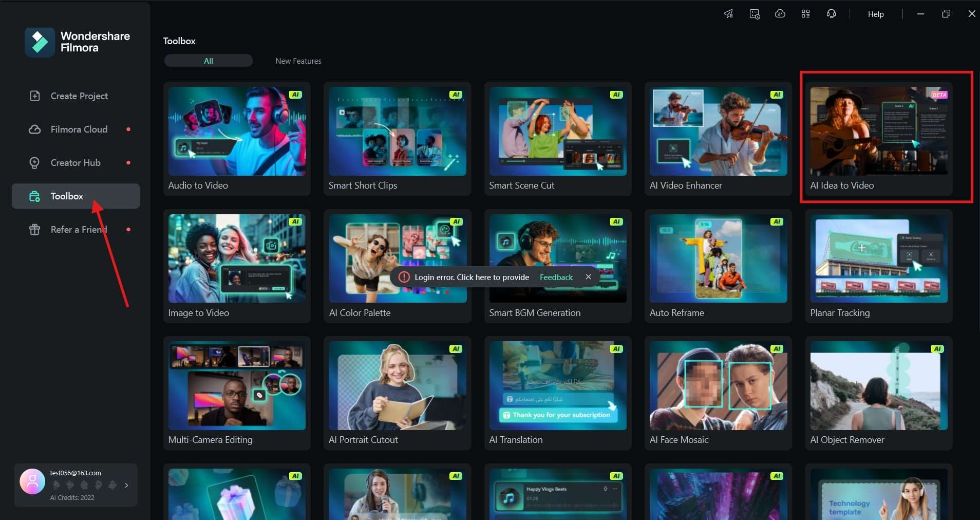Screen dimensions: 980x520
Task: Go to Creator Hub in the sidebar
Action: point(76,163)
